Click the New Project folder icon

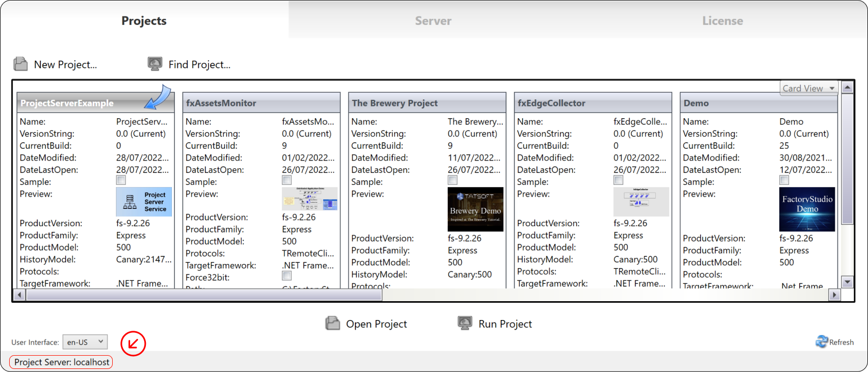point(20,64)
